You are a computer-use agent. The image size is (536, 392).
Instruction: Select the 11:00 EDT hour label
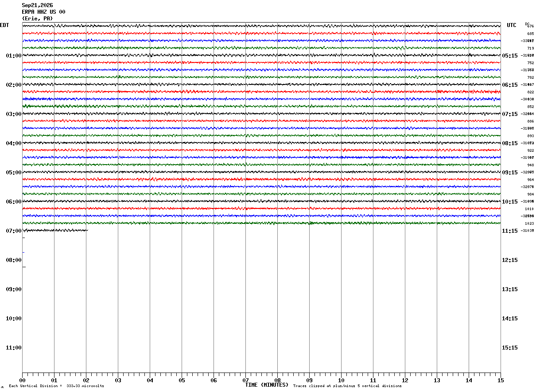pyautogui.click(x=14, y=348)
